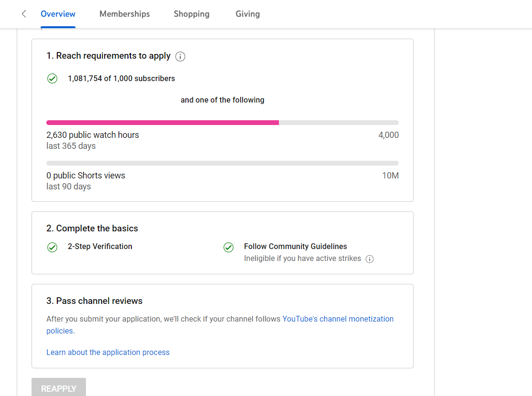Click the checkmark beside Follow Community Guidelines
The height and width of the screenshot is (396, 532).
click(229, 248)
